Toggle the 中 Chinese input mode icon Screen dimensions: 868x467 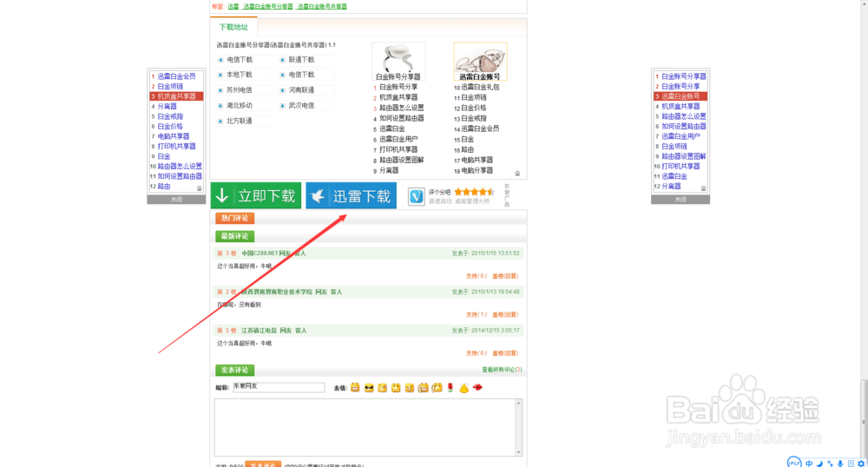[x=809, y=464]
